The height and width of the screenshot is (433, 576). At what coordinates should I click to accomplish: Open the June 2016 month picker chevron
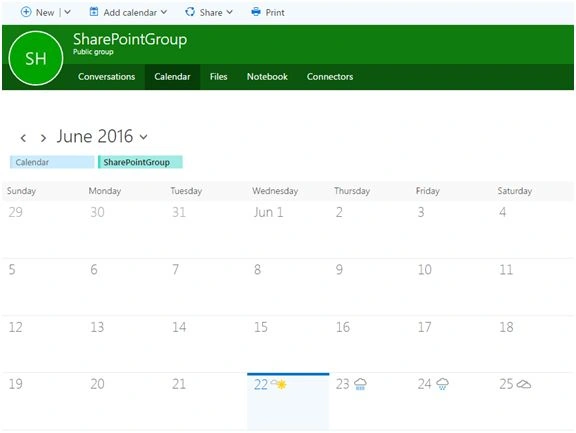coord(144,137)
